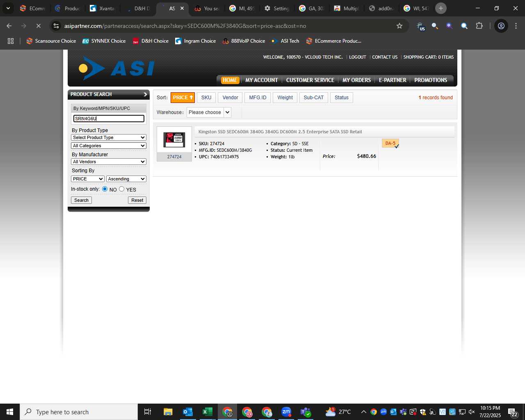Click the DA-5 warehouse badge
This screenshot has width=525, height=420.
390,143
